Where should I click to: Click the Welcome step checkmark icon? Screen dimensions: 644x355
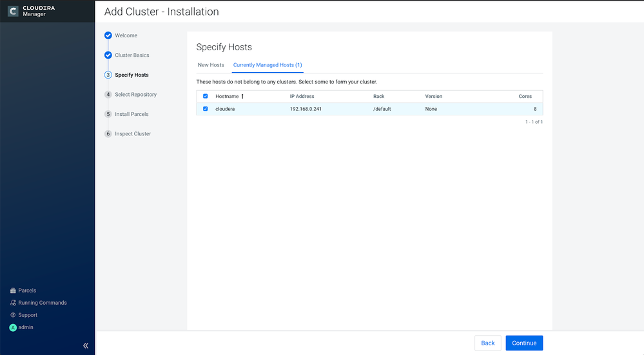(x=108, y=35)
